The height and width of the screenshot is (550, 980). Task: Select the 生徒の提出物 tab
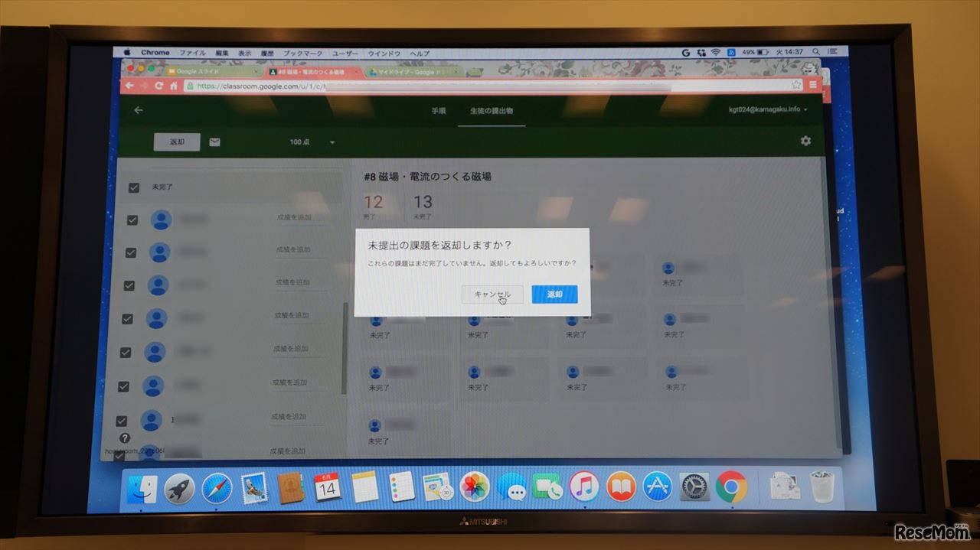tap(492, 112)
